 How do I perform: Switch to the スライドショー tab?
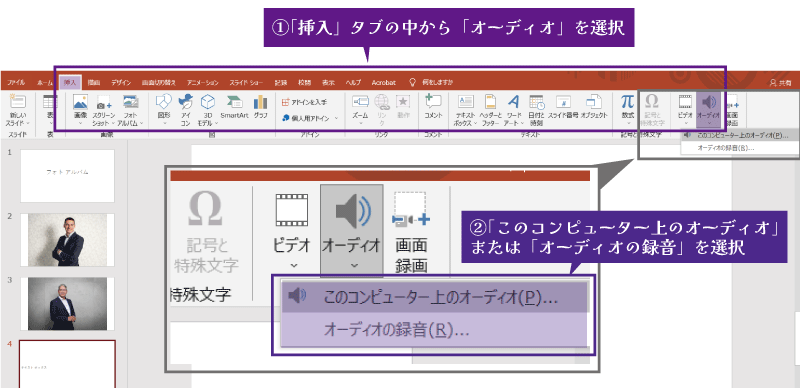pyautogui.click(x=246, y=82)
